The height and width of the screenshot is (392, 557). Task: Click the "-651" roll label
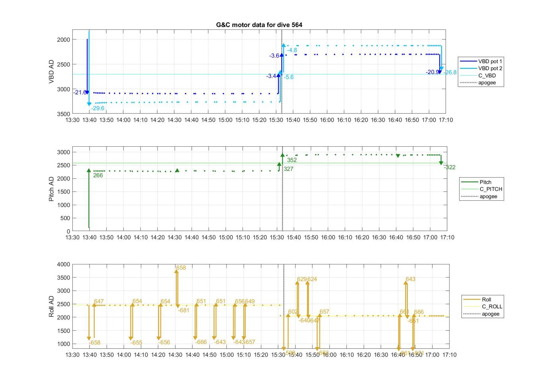tap(413, 321)
